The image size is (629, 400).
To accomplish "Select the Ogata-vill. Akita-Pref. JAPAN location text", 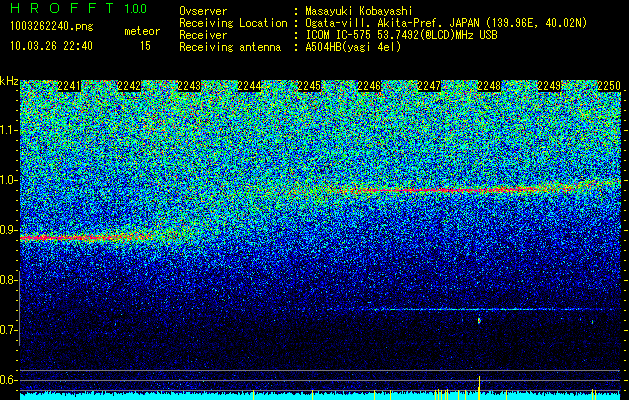I will tap(446, 23).
